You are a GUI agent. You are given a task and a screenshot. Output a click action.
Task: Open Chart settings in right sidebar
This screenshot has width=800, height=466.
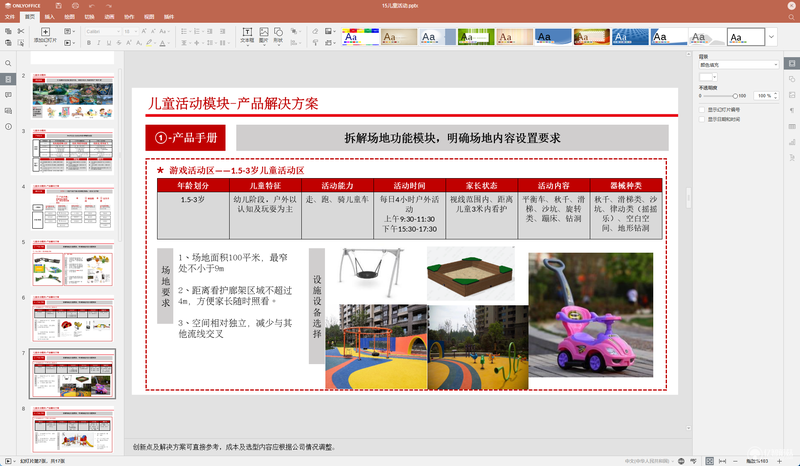pos(792,142)
